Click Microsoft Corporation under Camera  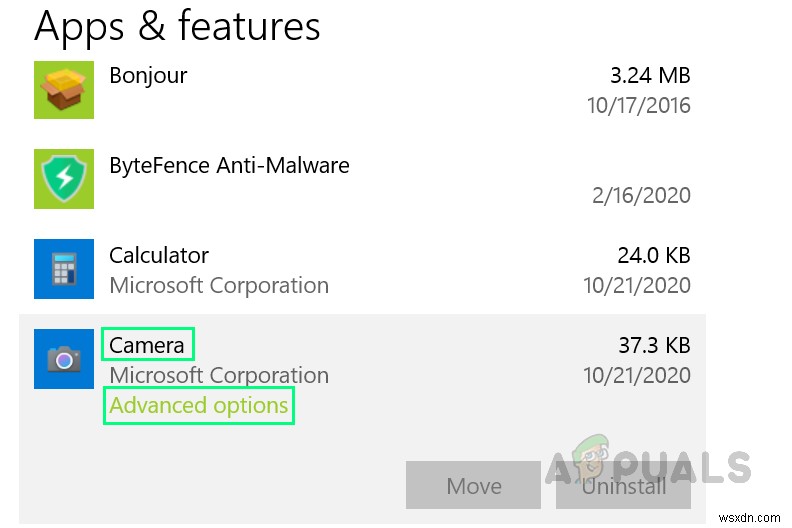point(219,376)
